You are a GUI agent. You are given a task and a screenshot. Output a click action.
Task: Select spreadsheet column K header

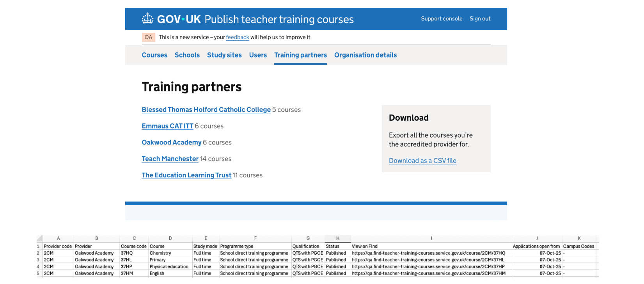click(x=579, y=238)
